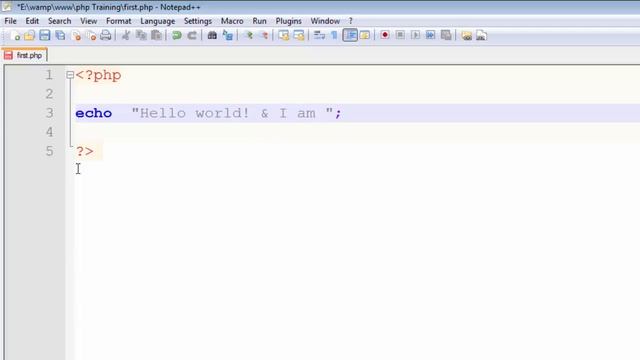Open the Macro menu
This screenshot has width=640, height=360.
click(x=232, y=21)
